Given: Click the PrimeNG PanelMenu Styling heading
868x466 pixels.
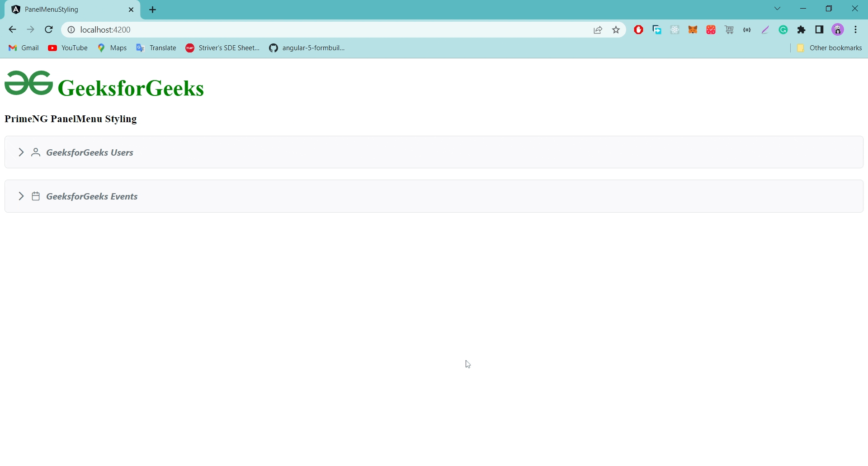Looking at the screenshot, I should (71, 119).
